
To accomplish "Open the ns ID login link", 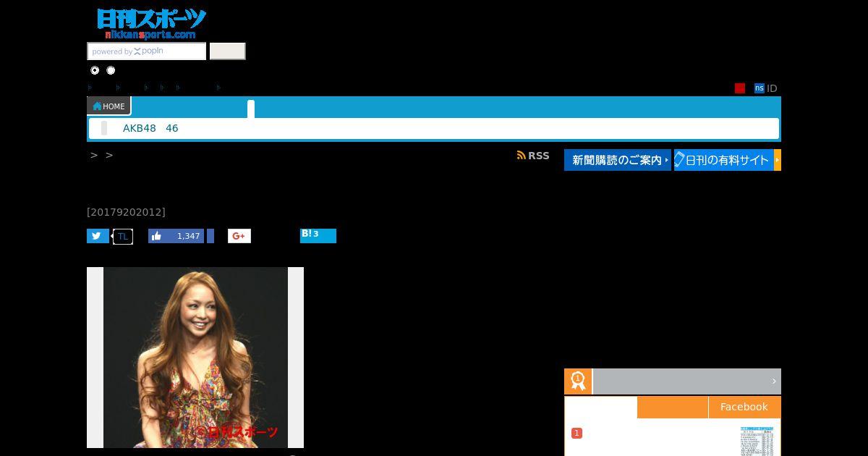I will point(765,88).
